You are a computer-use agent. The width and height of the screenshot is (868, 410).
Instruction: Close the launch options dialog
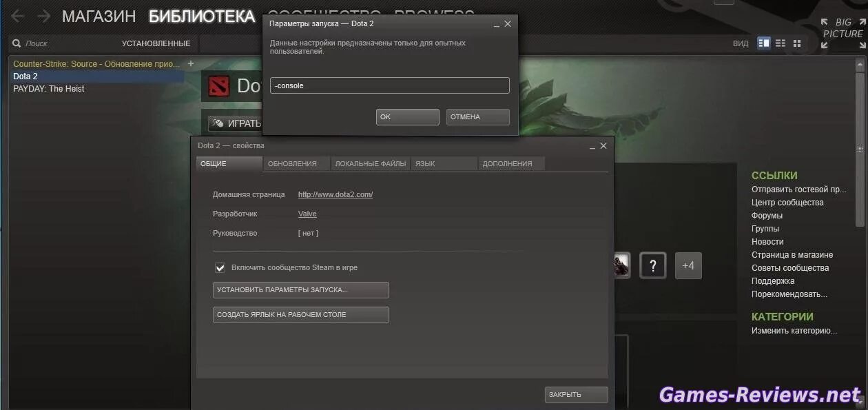[x=508, y=23]
